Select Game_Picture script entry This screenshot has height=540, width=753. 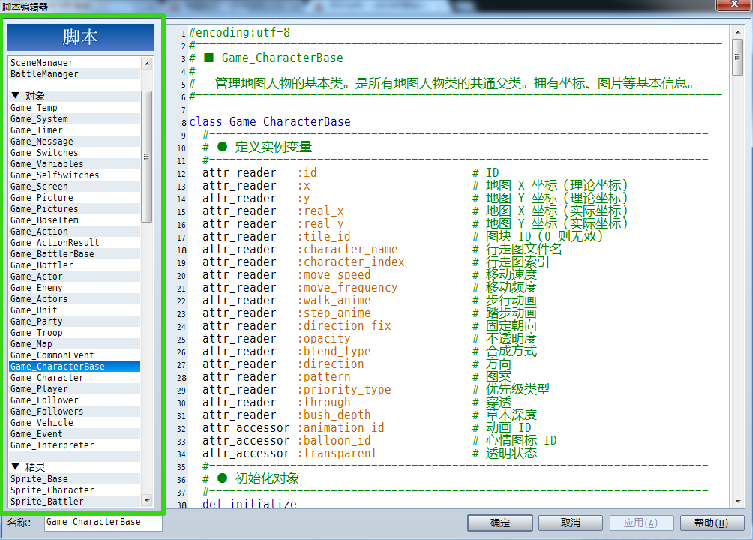(x=74, y=197)
